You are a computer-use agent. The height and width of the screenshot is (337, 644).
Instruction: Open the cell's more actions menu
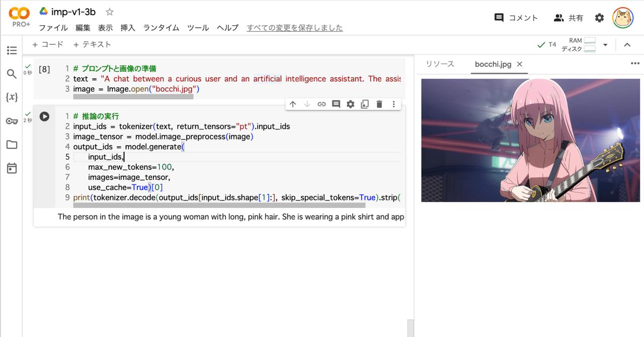pos(393,104)
